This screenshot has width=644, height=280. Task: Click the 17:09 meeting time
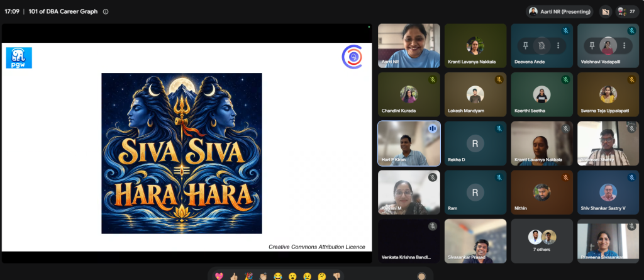[12, 11]
